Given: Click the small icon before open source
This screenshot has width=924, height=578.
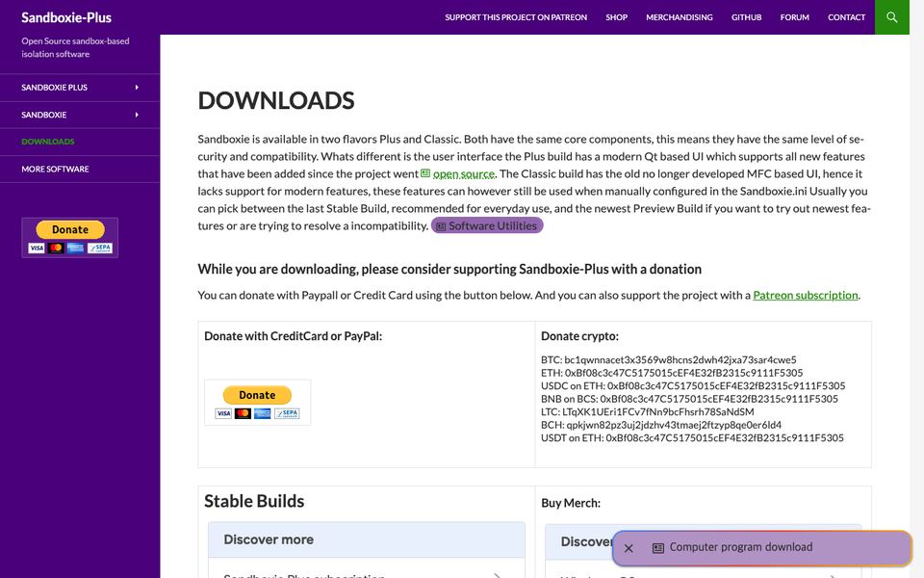Looking at the screenshot, I should point(425,173).
